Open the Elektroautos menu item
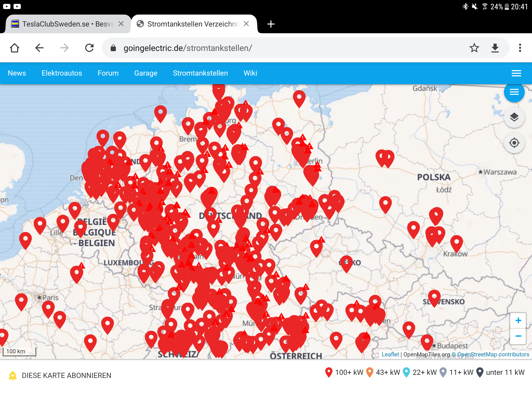This screenshot has height=399, width=532. click(x=62, y=73)
